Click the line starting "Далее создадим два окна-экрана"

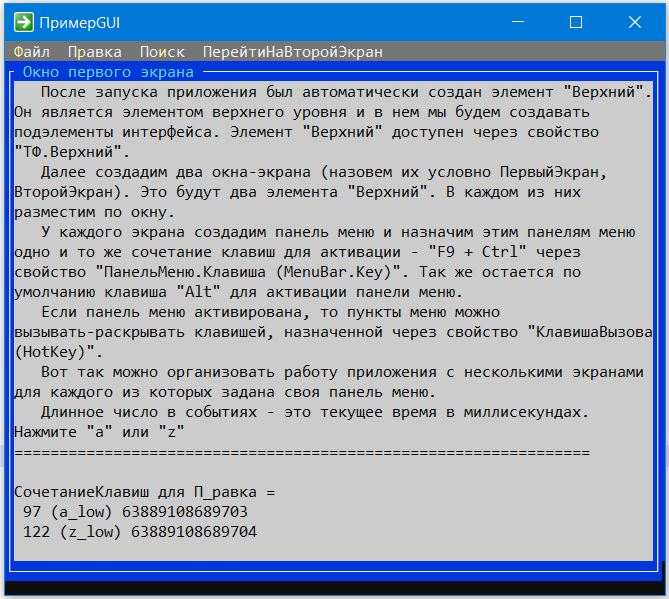[324, 172]
